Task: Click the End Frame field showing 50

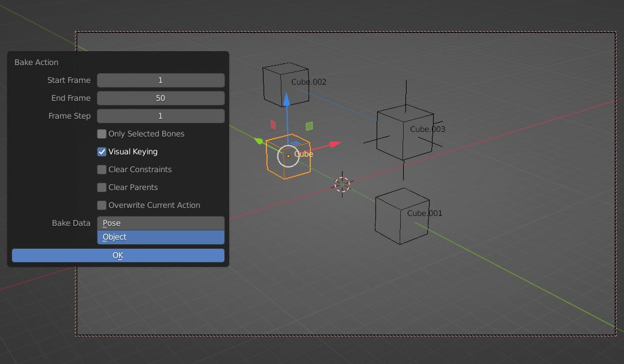Action: coord(160,98)
